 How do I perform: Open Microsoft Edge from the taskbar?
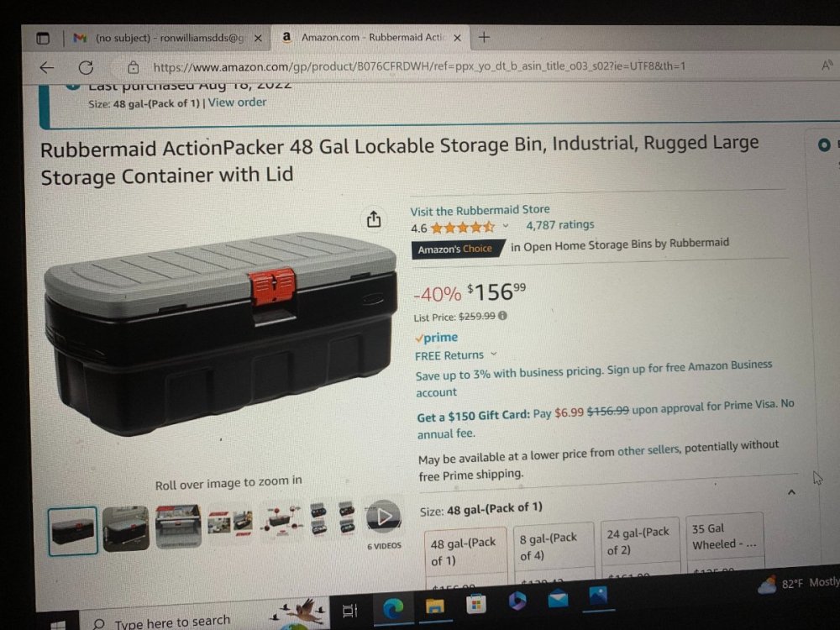pos(394,608)
